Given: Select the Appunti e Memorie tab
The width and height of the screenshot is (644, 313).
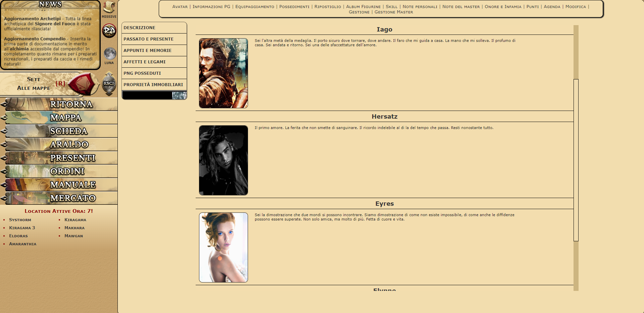Looking at the screenshot, I should point(154,51).
